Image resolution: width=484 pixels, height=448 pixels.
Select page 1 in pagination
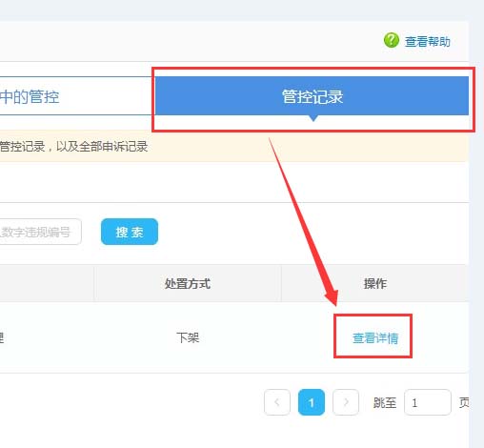[312, 402]
